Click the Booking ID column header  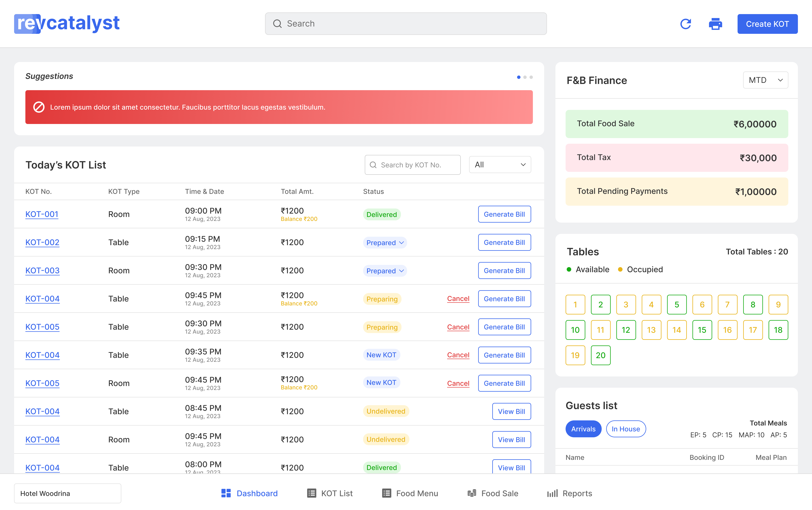[707, 457]
